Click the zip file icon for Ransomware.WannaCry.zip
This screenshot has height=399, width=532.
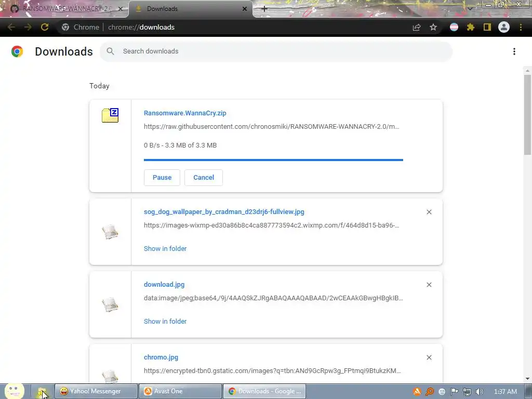[110, 115]
